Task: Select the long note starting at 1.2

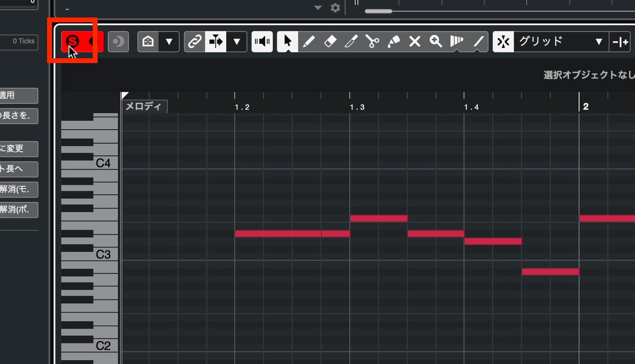Action: coord(278,233)
